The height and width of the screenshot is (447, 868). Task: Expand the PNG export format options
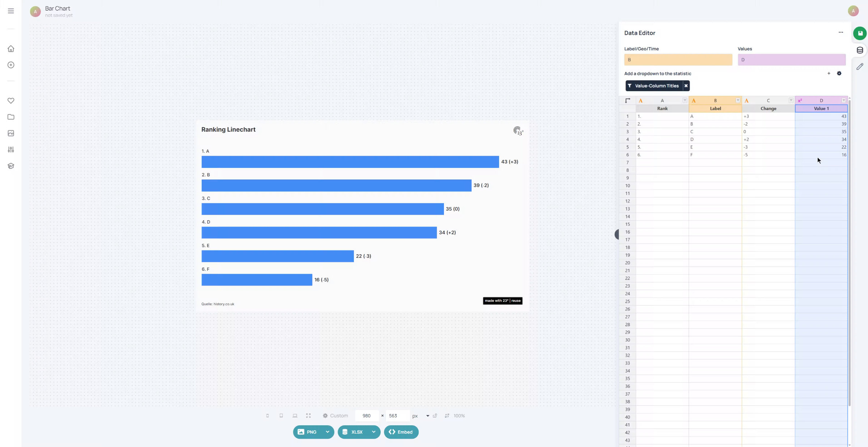pyautogui.click(x=327, y=432)
